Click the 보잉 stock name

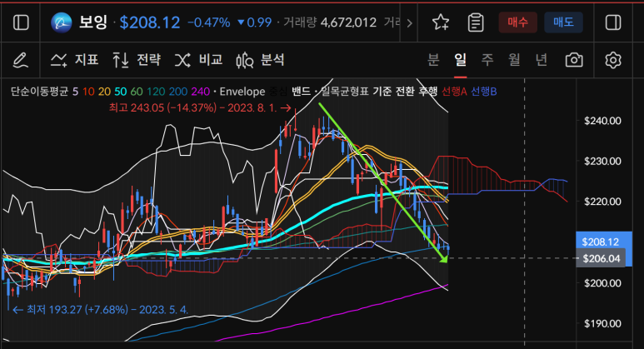pos(93,22)
